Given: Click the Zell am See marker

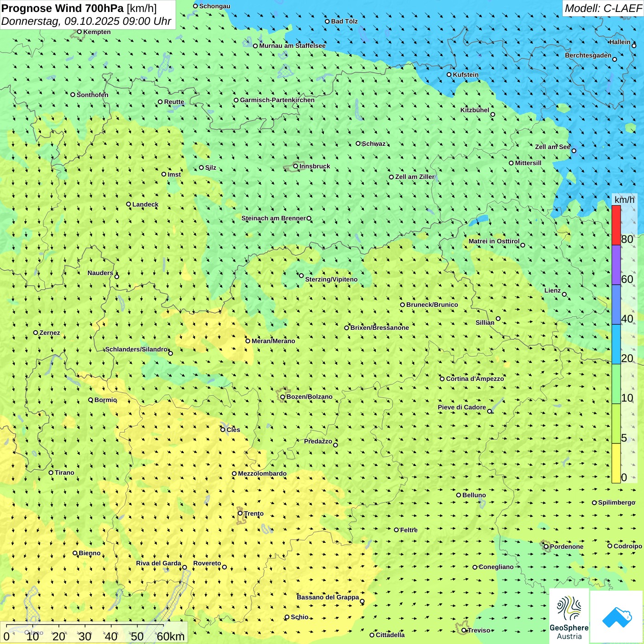Looking at the screenshot, I should pos(574,150).
